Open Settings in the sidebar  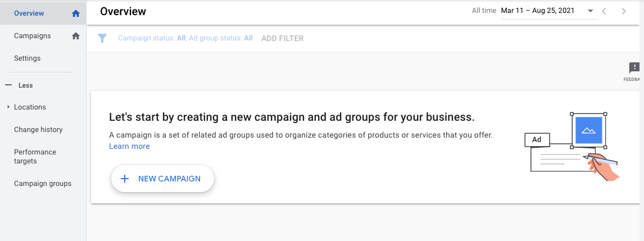click(28, 58)
